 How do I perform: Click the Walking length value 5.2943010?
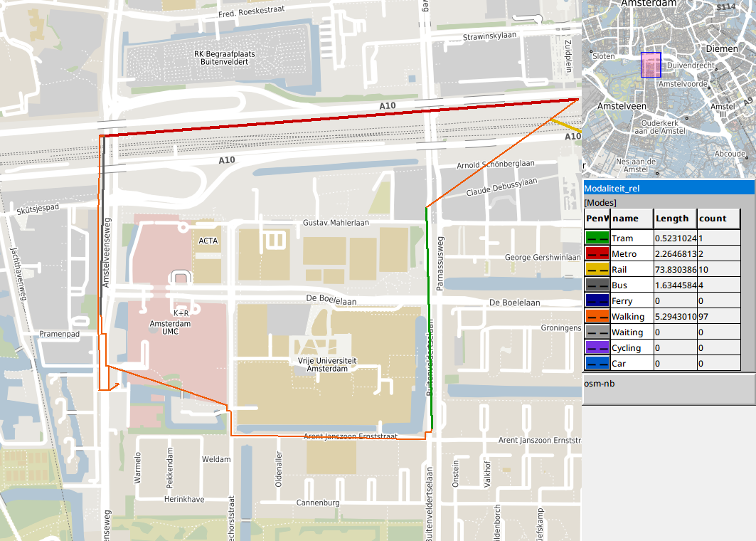point(676,317)
